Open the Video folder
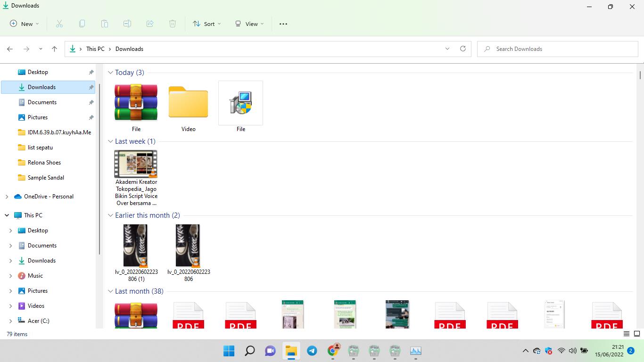644x362 pixels. click(188, 103)
